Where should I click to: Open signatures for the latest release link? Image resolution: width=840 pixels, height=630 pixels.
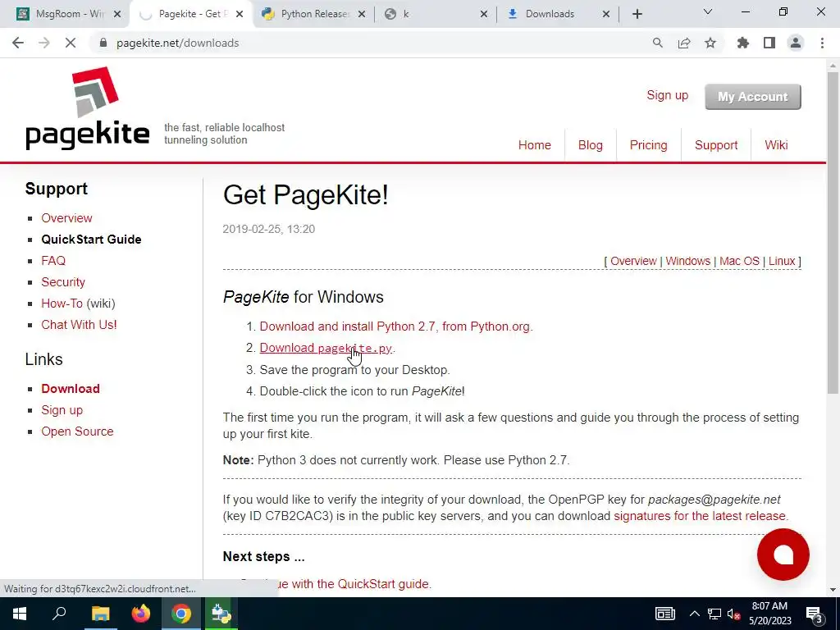[701, 516]
